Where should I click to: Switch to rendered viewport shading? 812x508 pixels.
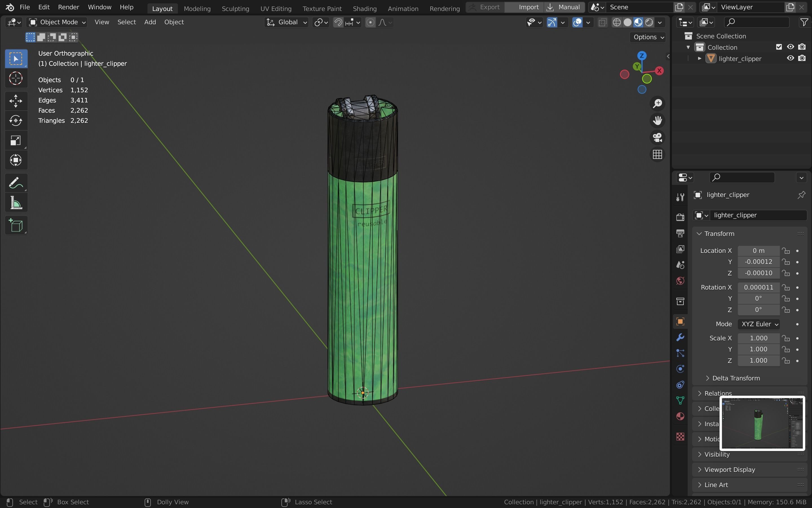point(649,23)
